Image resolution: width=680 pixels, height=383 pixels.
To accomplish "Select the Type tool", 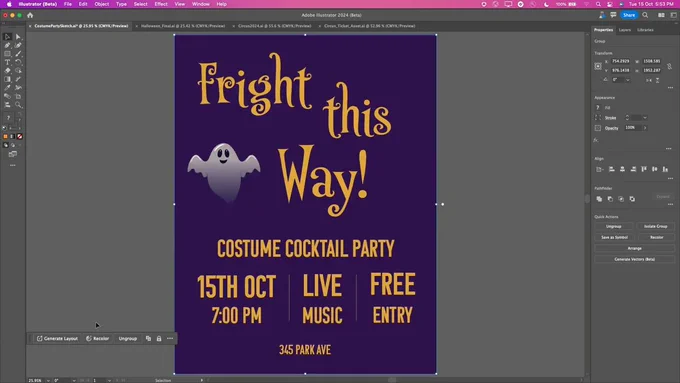I will click(7, 62).
